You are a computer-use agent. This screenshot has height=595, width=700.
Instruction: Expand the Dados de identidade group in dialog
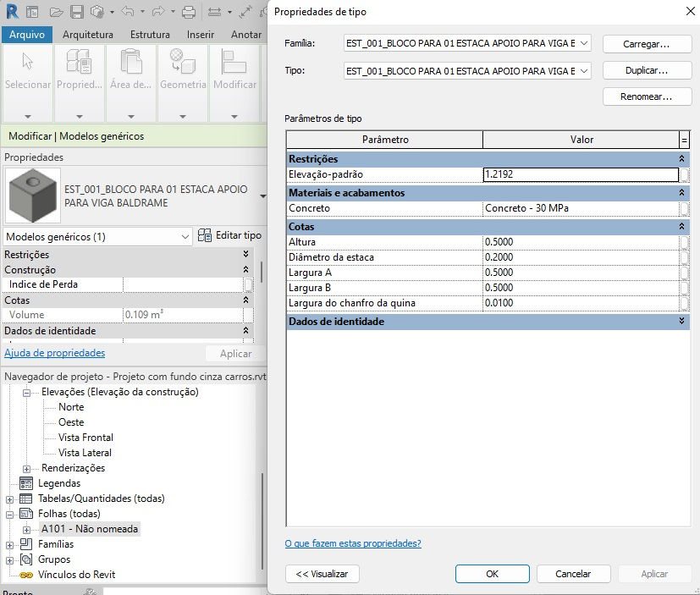tap(681, 322)
